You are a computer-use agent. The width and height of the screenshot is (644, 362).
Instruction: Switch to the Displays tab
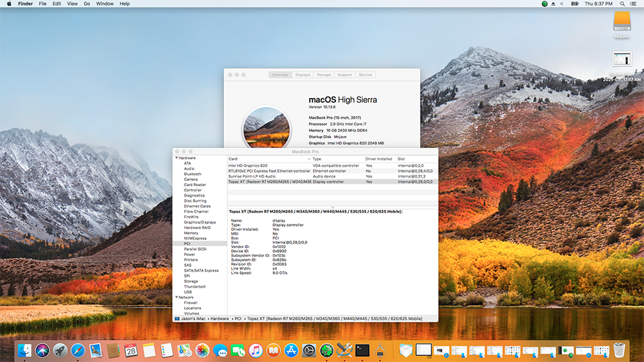click(303, 75)
